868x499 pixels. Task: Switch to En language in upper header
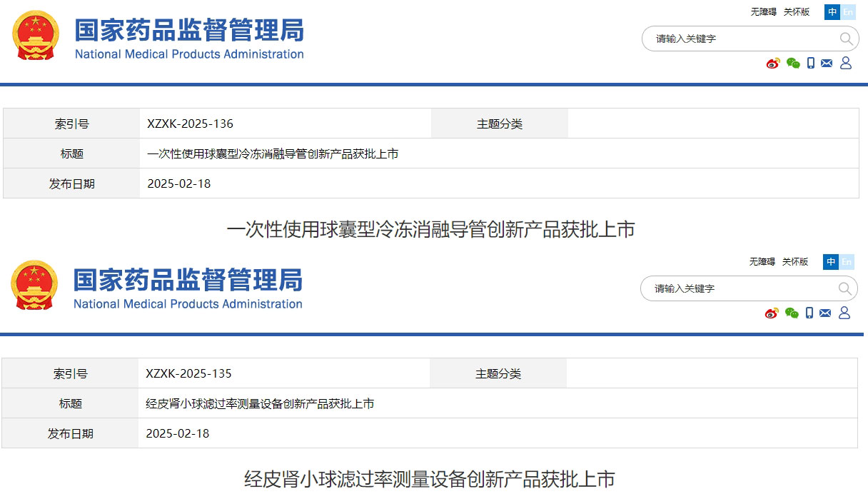(848, 12)
